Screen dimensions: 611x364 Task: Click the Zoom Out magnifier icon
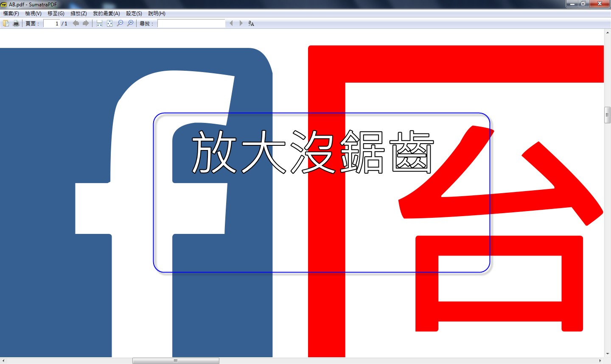point(120,23)
